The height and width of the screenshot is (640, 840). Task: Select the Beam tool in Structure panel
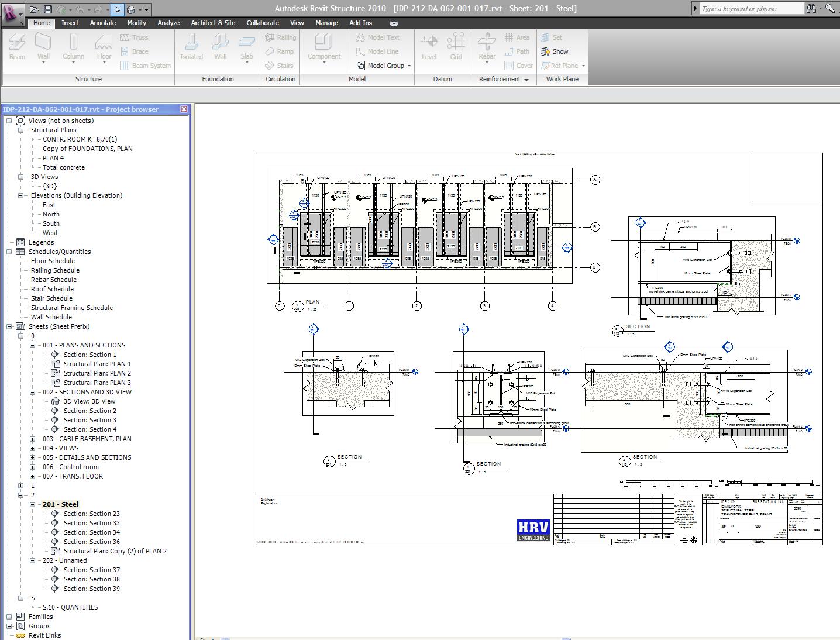[x=17, y=47]
